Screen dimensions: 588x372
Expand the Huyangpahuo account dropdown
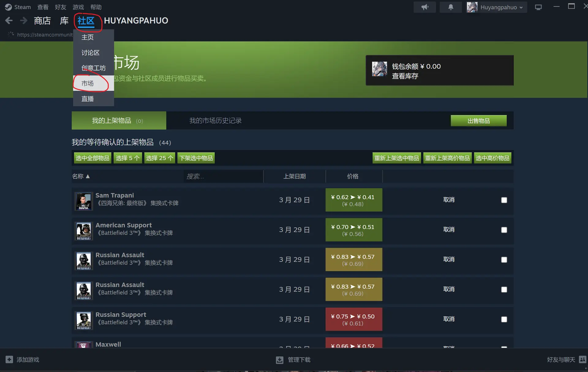click(x=501, y=7)
